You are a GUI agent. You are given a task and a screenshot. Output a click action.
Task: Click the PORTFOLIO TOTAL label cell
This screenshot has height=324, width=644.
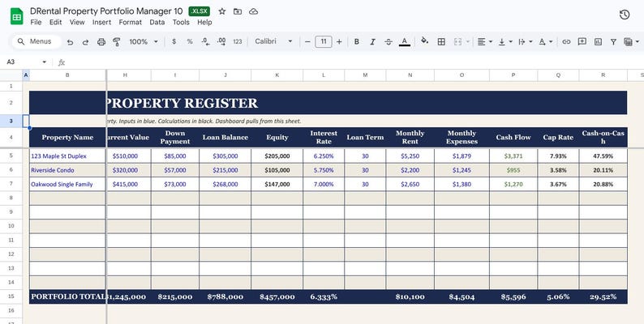pyautogui.click(x=67, y=296)
